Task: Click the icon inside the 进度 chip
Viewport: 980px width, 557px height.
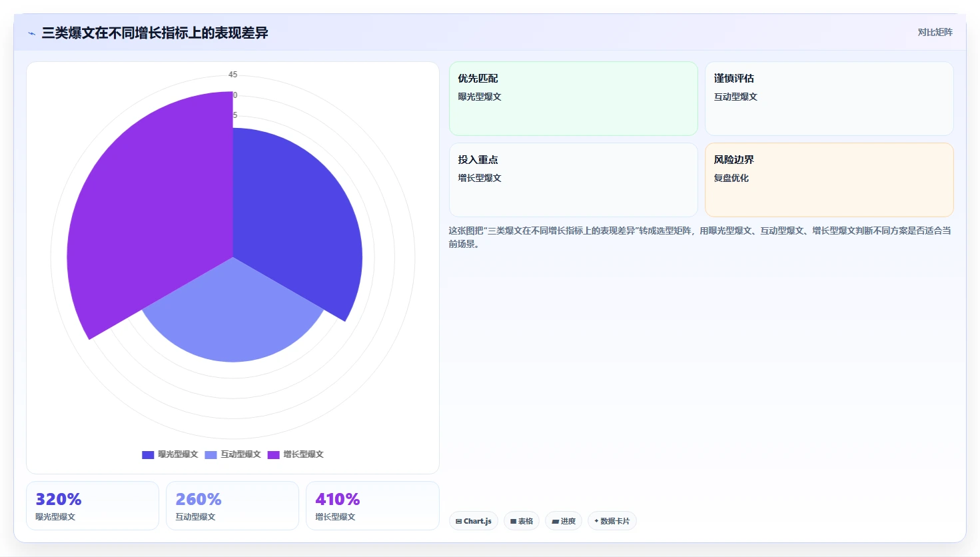Action: point(555,522)
